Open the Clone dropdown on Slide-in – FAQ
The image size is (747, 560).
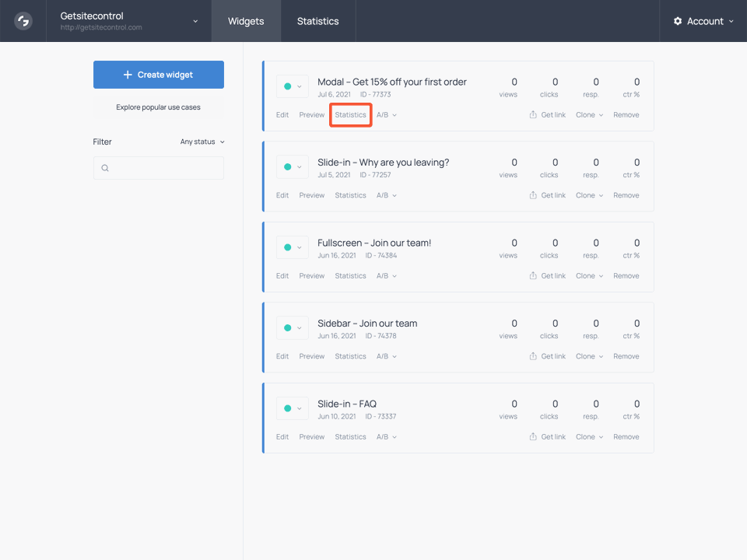click(x=589, y=436)
